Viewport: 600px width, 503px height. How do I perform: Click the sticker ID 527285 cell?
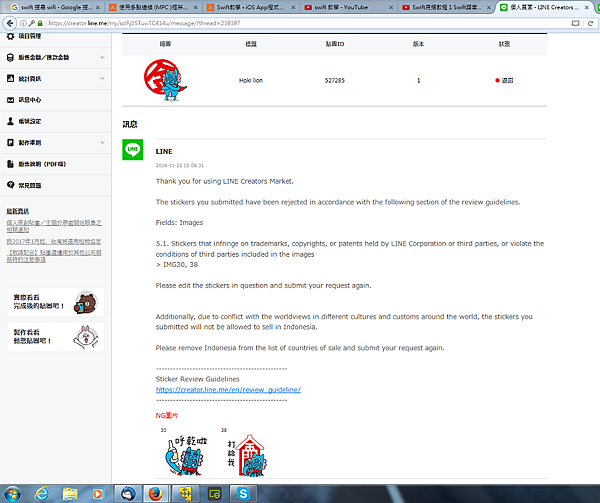point(334,80)
